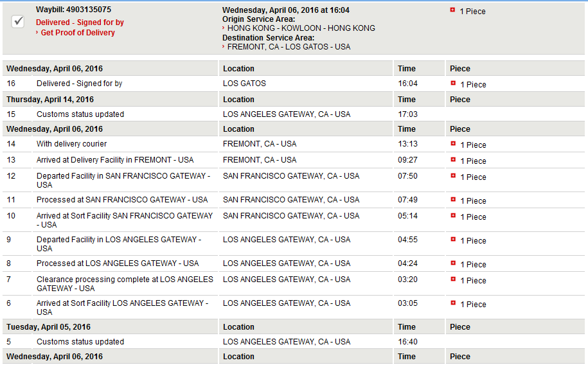Click the red arrow before FREMONT destination
Viewport: 588px width, 365px height.
[224, 47]
